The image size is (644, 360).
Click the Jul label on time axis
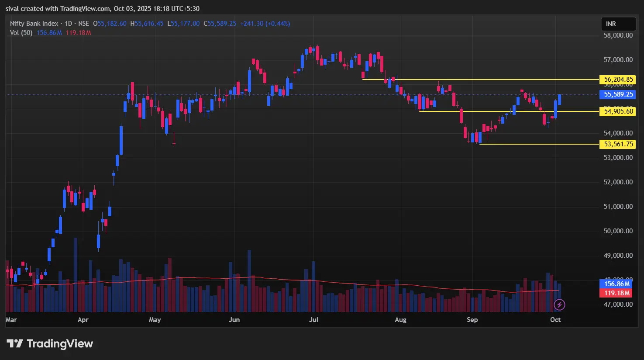[x=313, y=320]
